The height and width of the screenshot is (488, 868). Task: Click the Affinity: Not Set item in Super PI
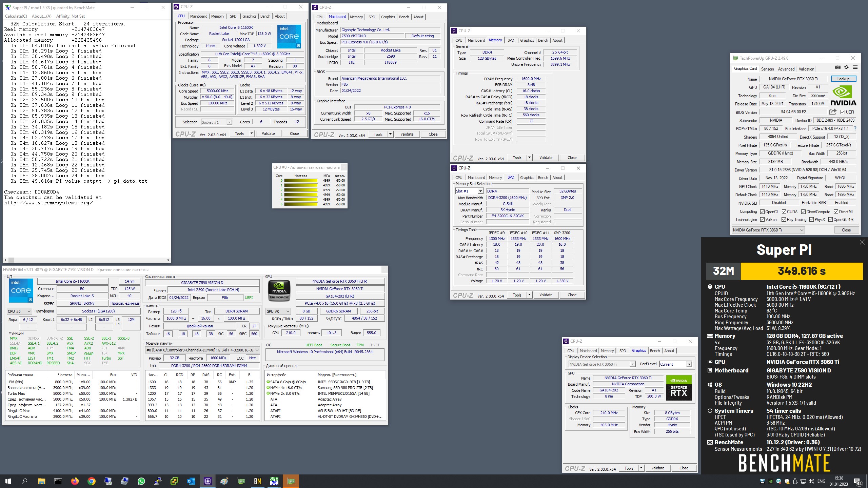click(71, 16)
